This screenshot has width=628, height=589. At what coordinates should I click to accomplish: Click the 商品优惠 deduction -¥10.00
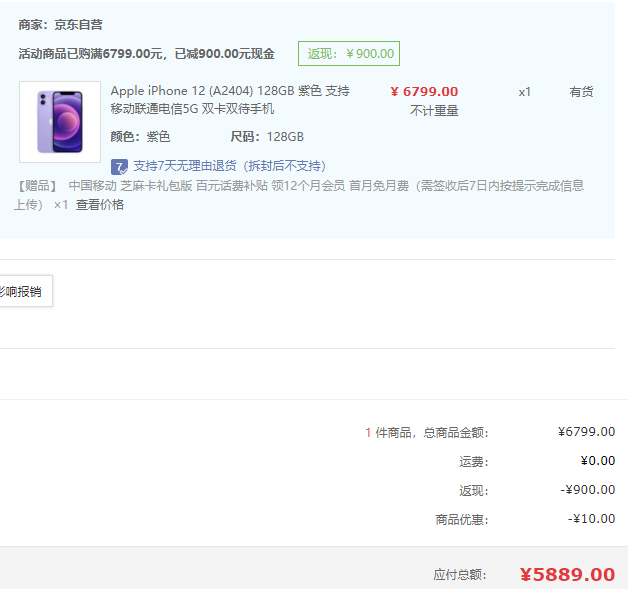coord(592,519)
